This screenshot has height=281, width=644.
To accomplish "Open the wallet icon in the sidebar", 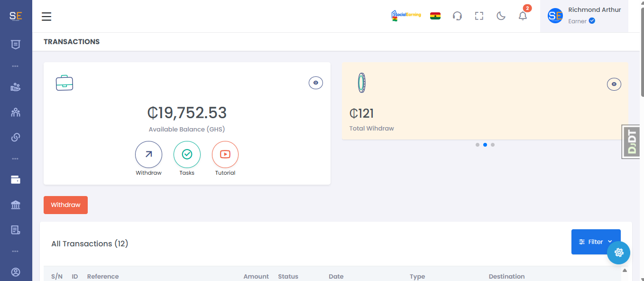I will [16, 180].
